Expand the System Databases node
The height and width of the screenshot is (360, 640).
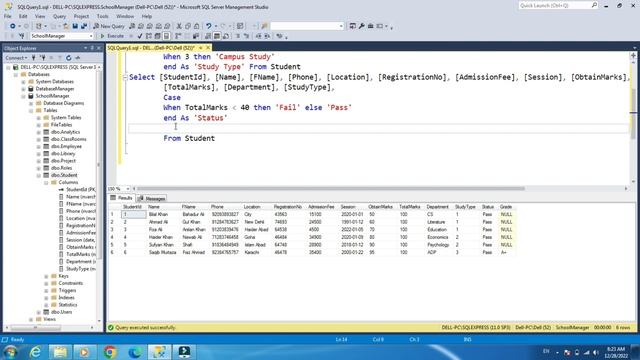click(x=23, y=82)
